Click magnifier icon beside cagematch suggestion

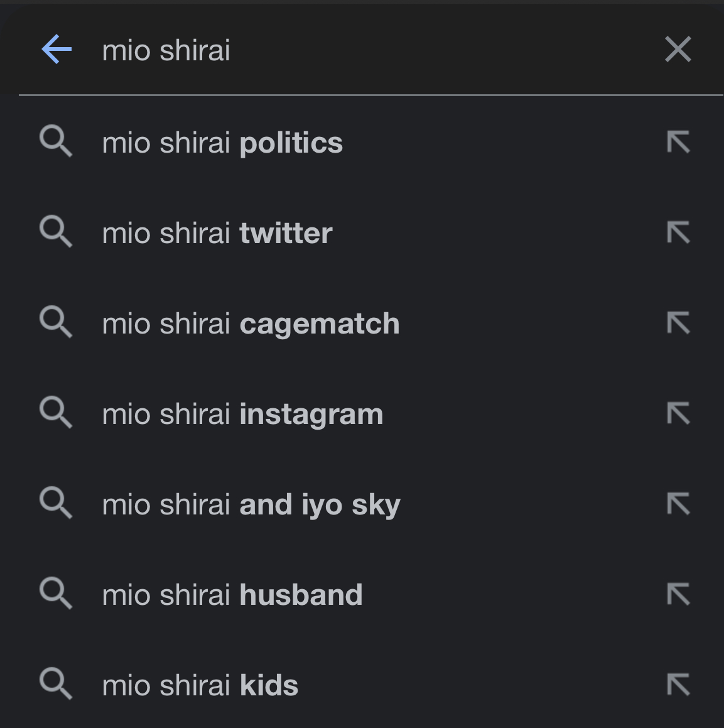click(56, 322)
